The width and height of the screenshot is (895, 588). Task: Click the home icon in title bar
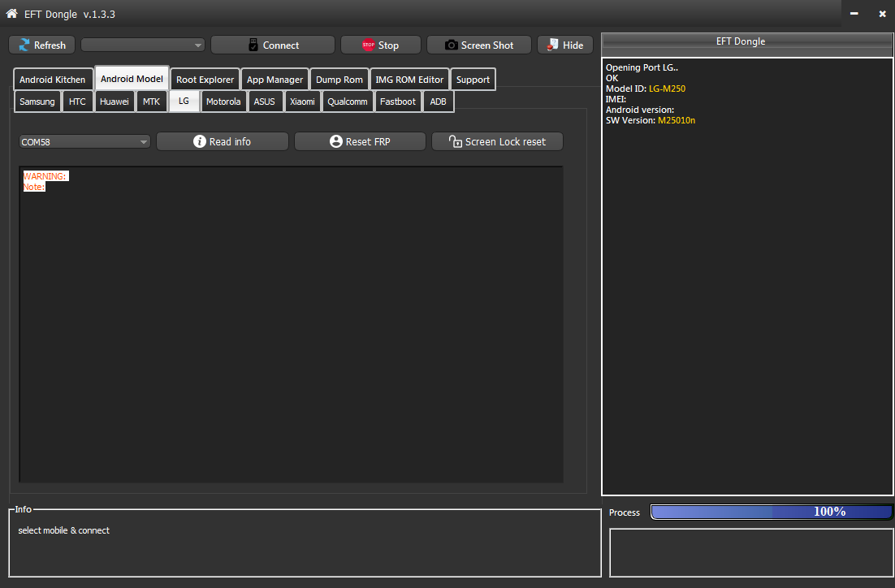11,14
